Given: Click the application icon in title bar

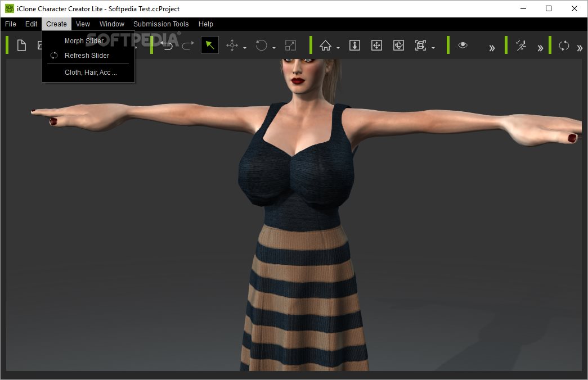Looking at the screenshot, I should click(x=9, y=8).
